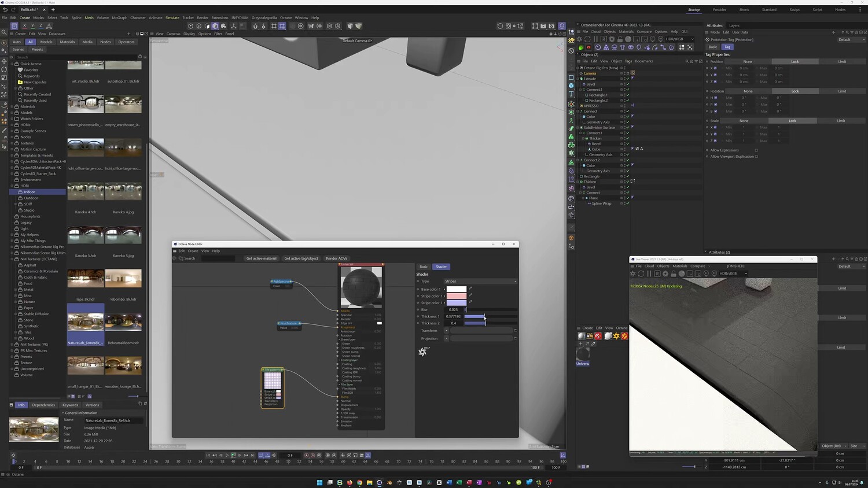Screen dimensions: 868x488
Task: Click Get active material button
Action: pyautogui.click(x=262, y=258)
